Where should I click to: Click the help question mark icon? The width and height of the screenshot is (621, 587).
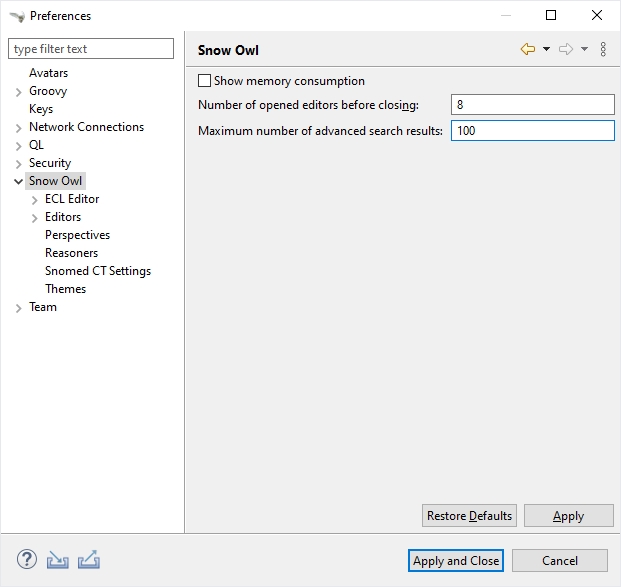[27, 560]
